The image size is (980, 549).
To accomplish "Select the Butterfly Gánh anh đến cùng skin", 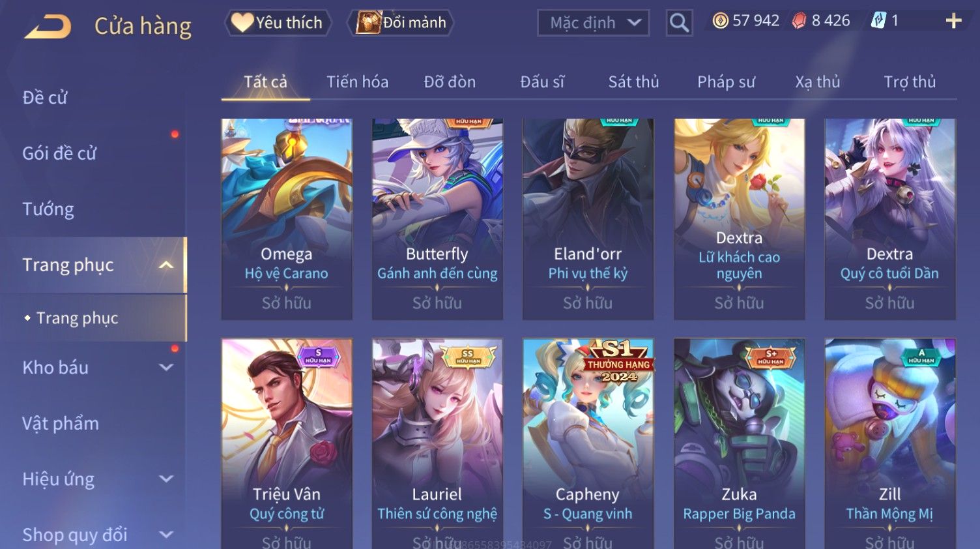I will pos(437,219).
